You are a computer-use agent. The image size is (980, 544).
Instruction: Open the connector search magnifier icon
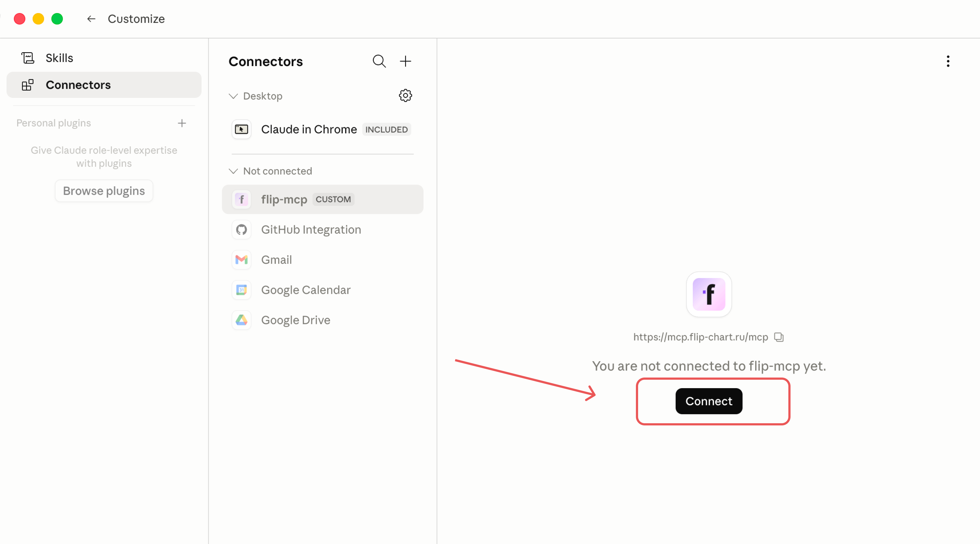379,61
